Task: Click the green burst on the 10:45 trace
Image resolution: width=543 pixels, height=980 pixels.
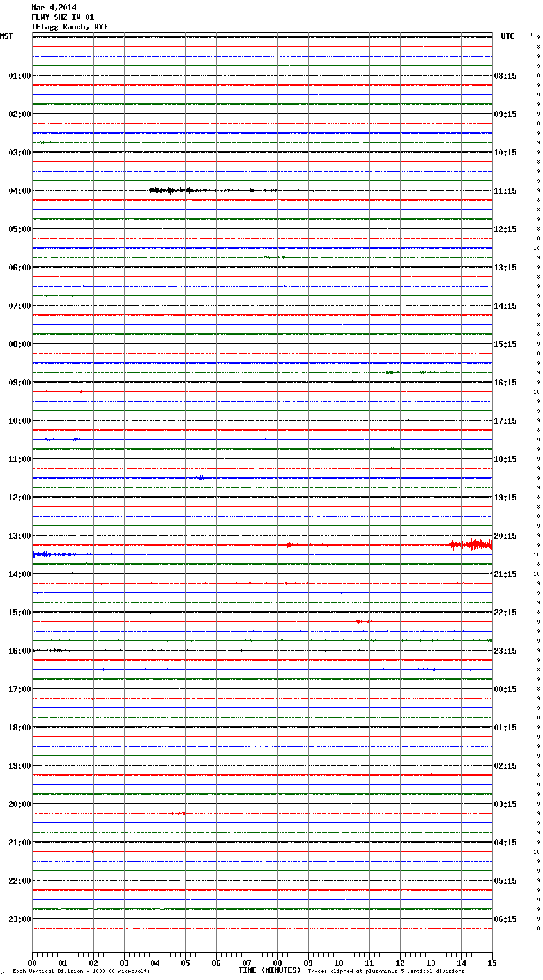Action: tap(390, 449)
